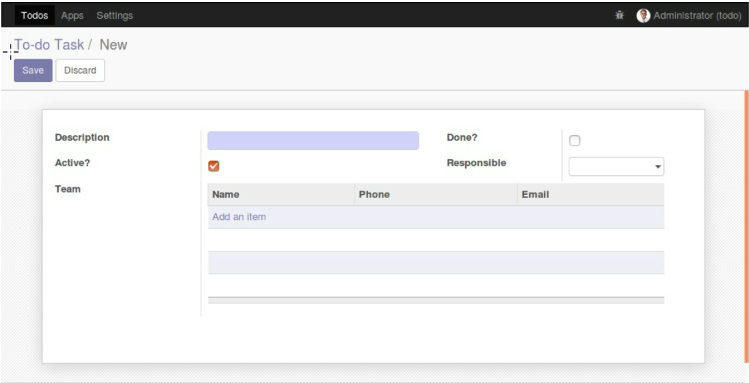
Task: Add an item to the Team list
Action: [x=239, y=217]
